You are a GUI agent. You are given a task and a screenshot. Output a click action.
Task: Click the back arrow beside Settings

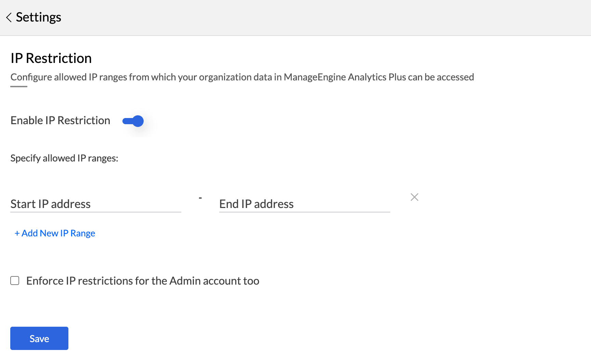point(9,17)
